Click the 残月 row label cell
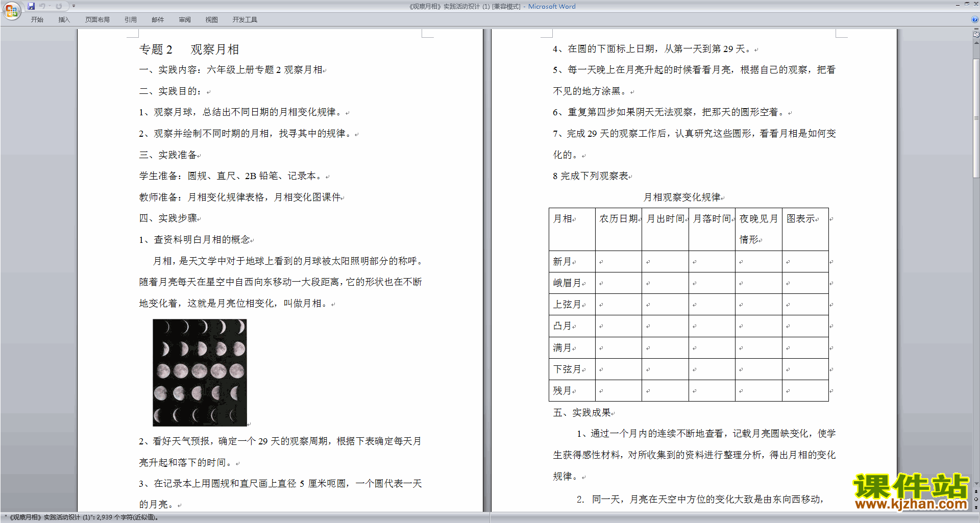 pyautogui.click(x=572, y=390)
